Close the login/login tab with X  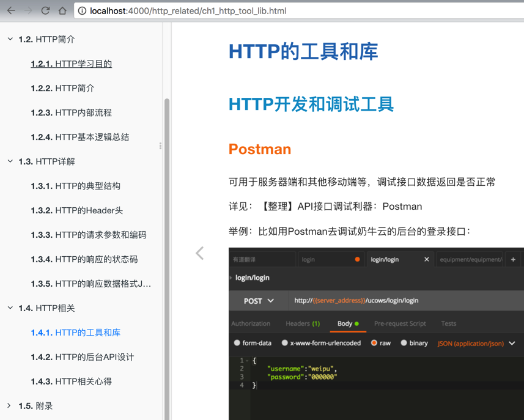coord(426,259)
